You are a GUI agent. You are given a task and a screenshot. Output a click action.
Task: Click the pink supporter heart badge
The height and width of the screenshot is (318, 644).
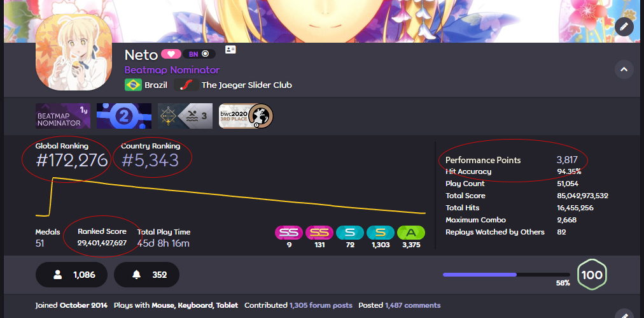171,54
